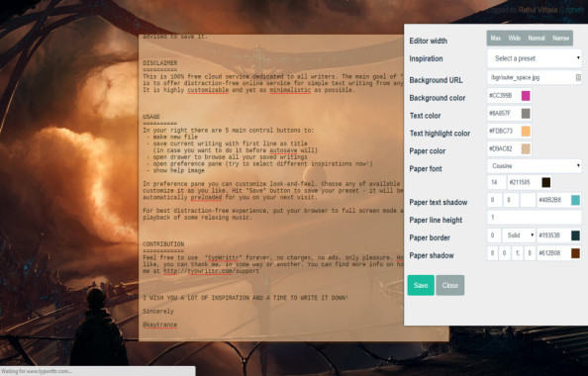Click the 'Paper line height' label

436,220
